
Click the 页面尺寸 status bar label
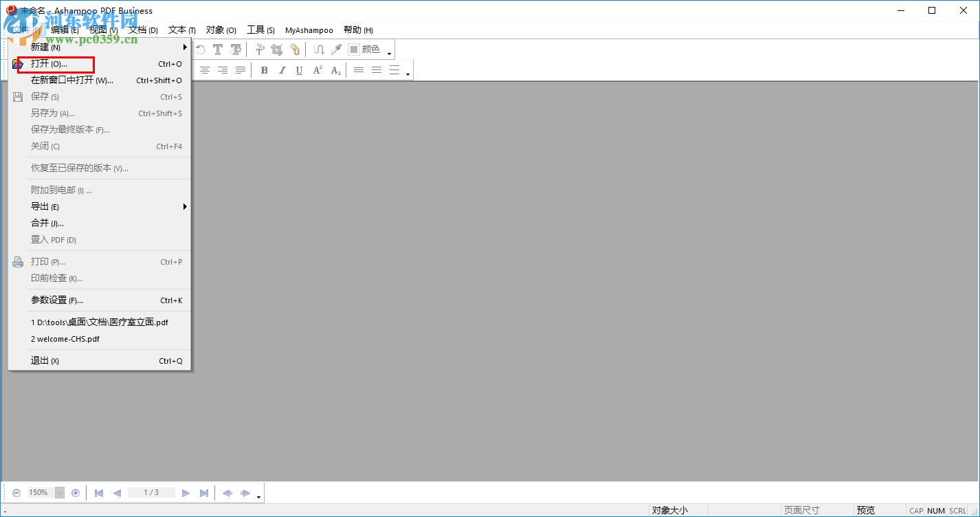click(802, 510)
